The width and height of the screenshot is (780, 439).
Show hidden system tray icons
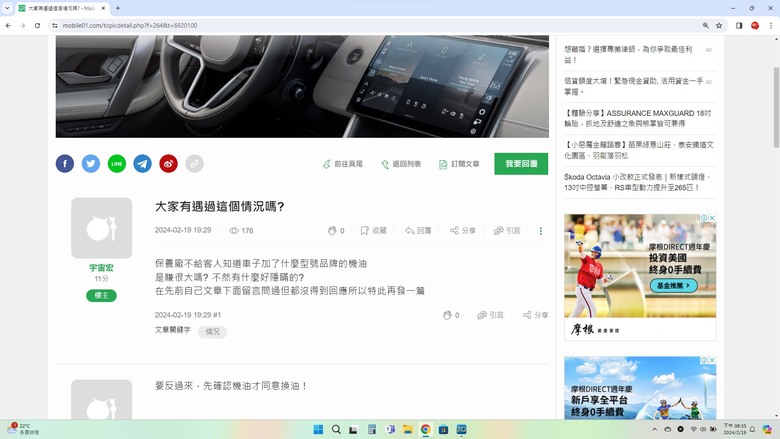(x=655, y=429)
